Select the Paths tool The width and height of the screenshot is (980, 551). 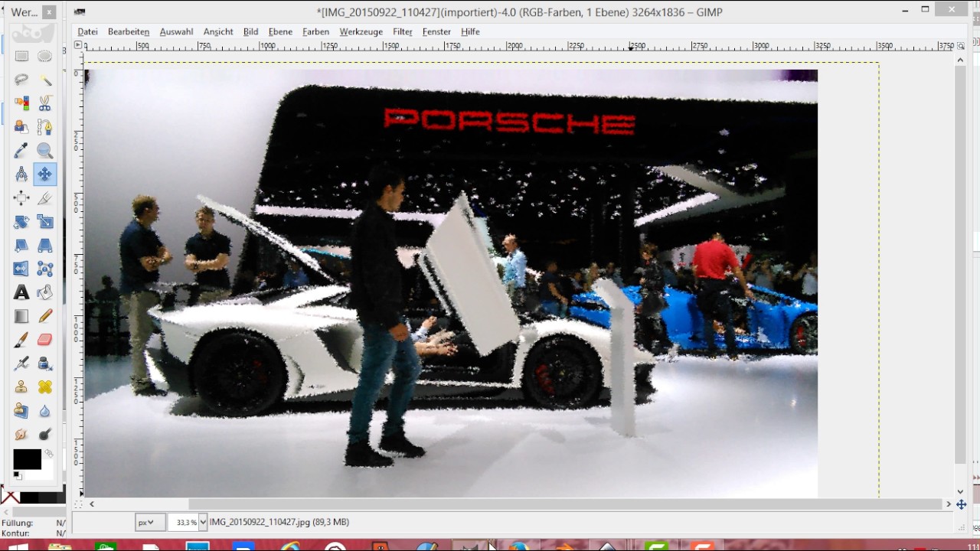(45, 127)
